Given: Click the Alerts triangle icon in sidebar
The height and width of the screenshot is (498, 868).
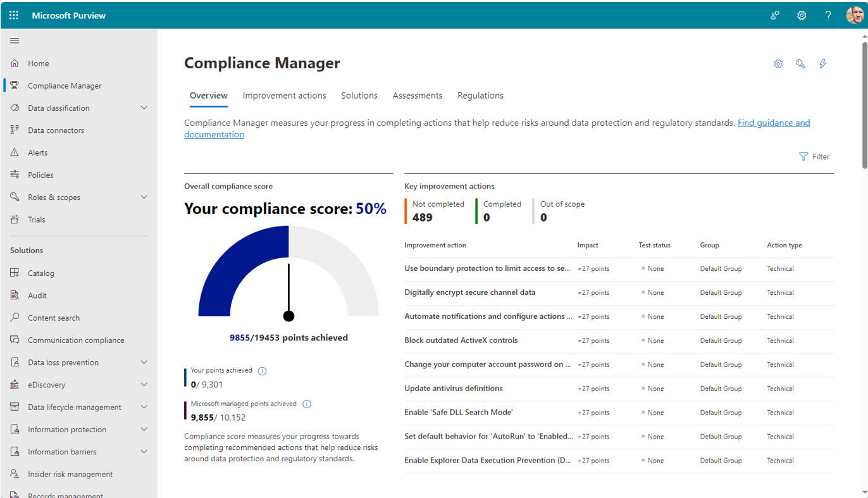Looking at the screenshot, I should tap(15, 153).
